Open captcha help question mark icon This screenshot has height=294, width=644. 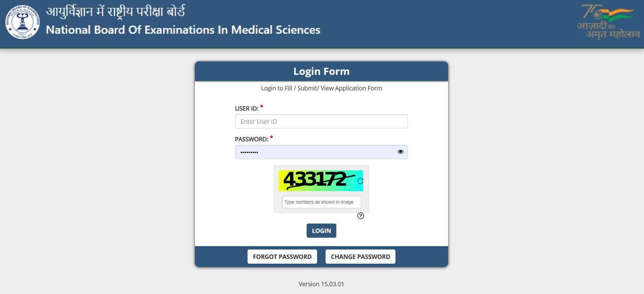(361, 216)
